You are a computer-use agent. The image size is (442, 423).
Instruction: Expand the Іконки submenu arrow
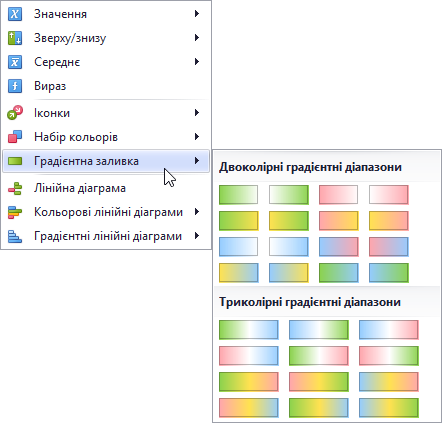click(x=197, y=113)
